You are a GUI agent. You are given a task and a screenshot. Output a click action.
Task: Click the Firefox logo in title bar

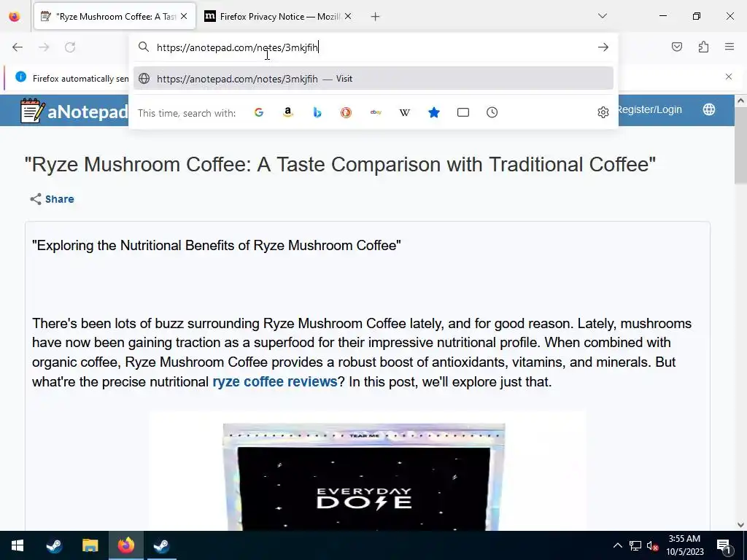[x=15, y=17]
